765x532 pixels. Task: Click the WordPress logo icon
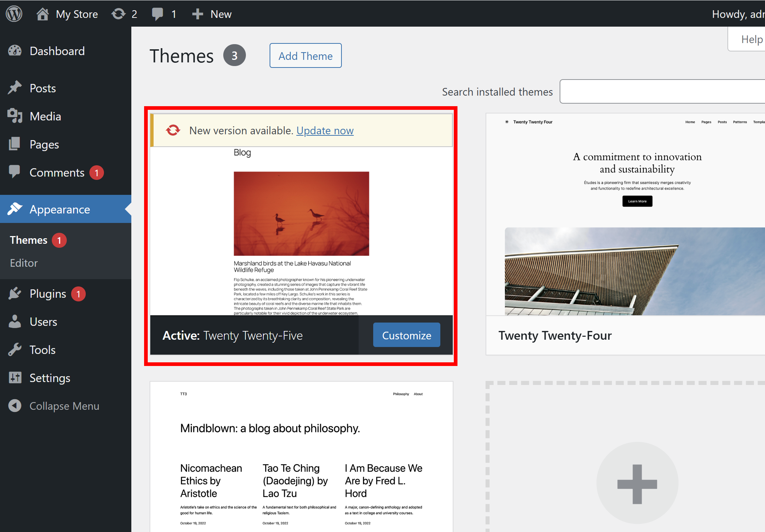14,14
